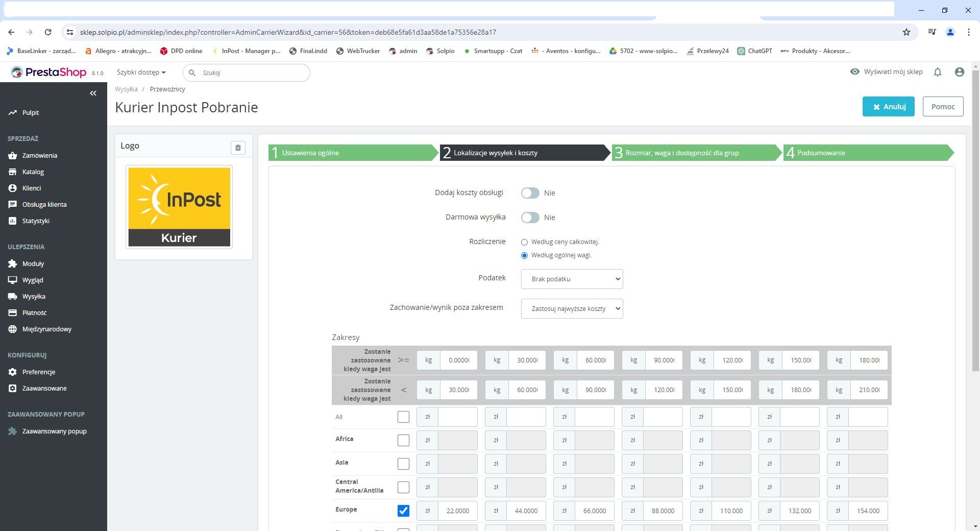Screen dimensions: 980x531
Task: Click the Statystyki chart icon
Action: coord(13,221)
